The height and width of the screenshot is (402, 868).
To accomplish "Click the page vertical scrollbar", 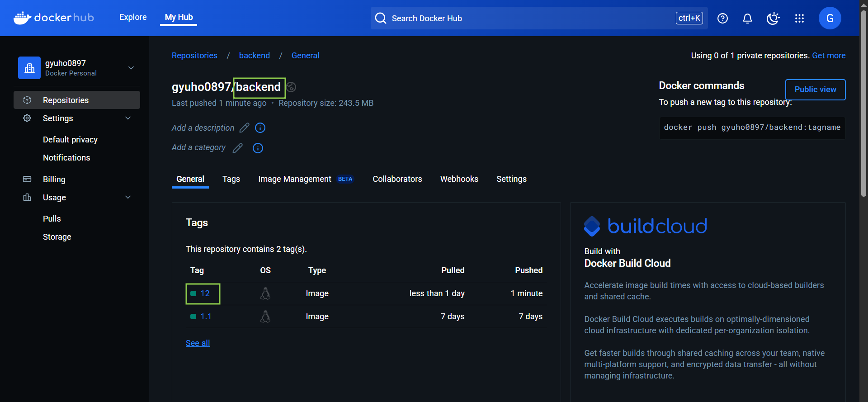I will coord(863,103).
